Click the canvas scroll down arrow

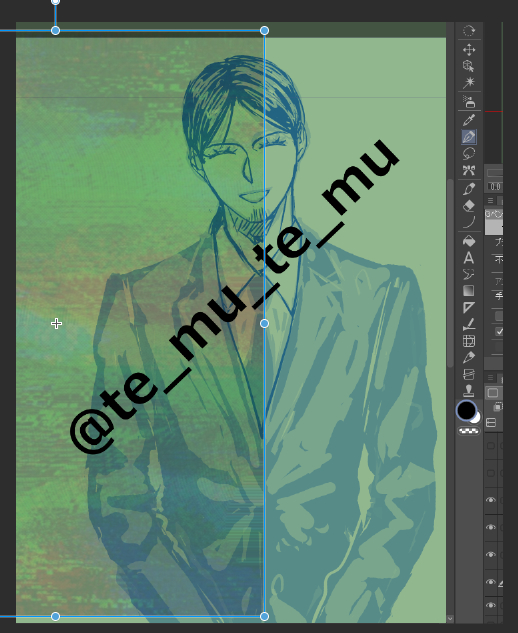450,619
